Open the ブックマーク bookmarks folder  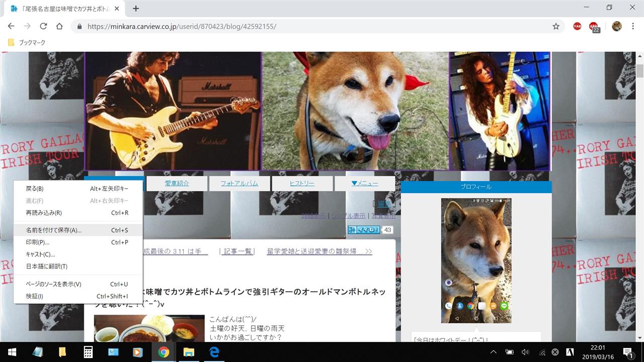click(x=27, y=42)
